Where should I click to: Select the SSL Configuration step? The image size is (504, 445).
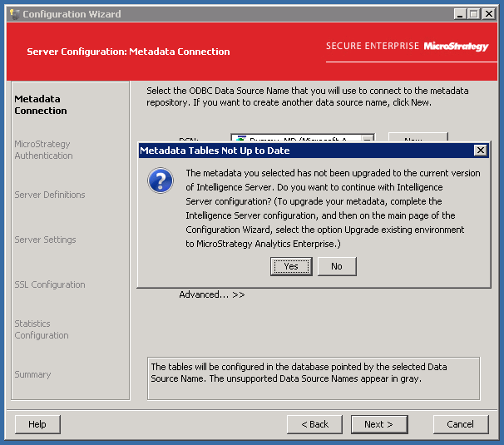[50, 284]
